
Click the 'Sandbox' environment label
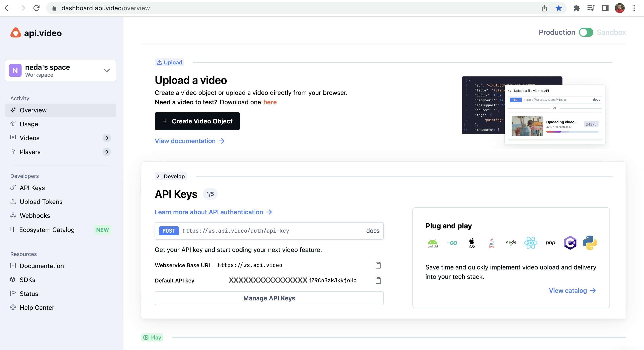coord(611,32)
